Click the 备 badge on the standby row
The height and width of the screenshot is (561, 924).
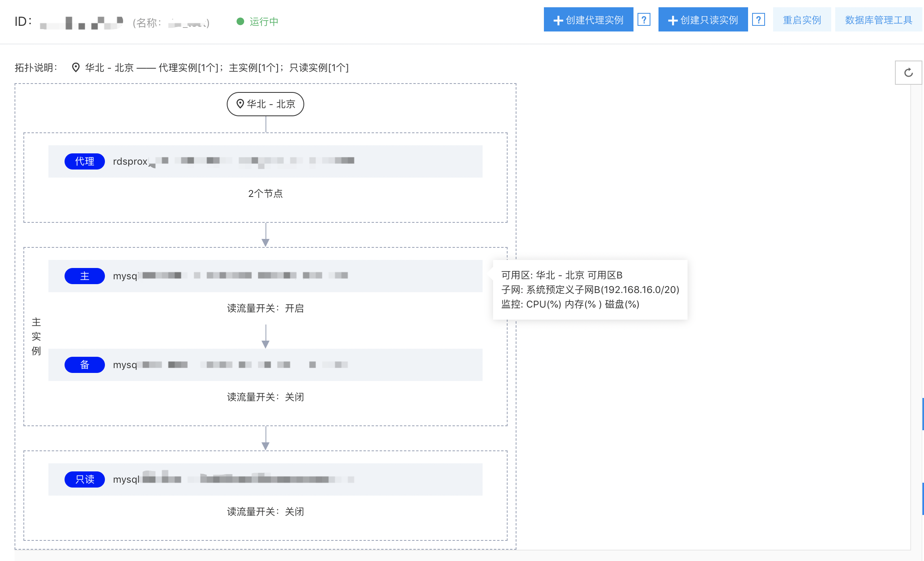click(85, 365)
